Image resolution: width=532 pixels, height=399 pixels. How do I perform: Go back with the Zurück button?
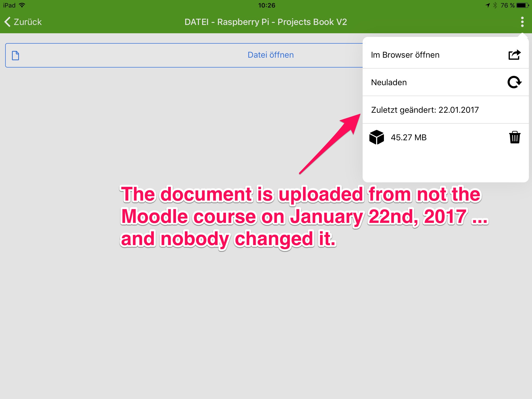(x=23, y=22)
